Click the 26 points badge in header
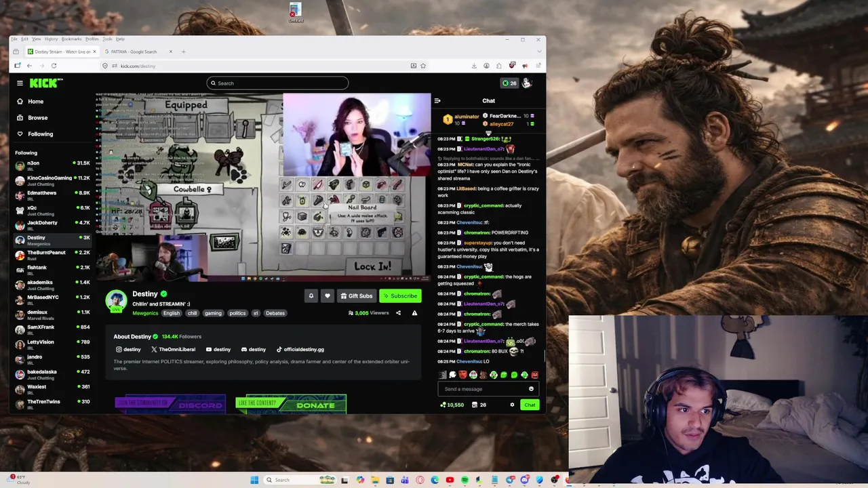Image resolution: width=868 pixels, height=488 pixels. (509, 83)
